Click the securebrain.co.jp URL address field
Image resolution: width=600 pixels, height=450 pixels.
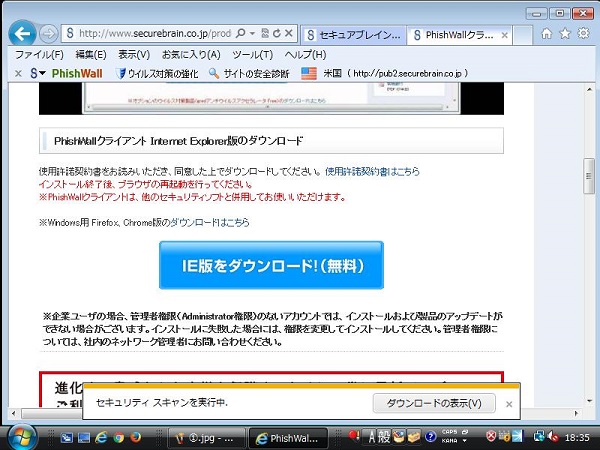click(154, 34)
